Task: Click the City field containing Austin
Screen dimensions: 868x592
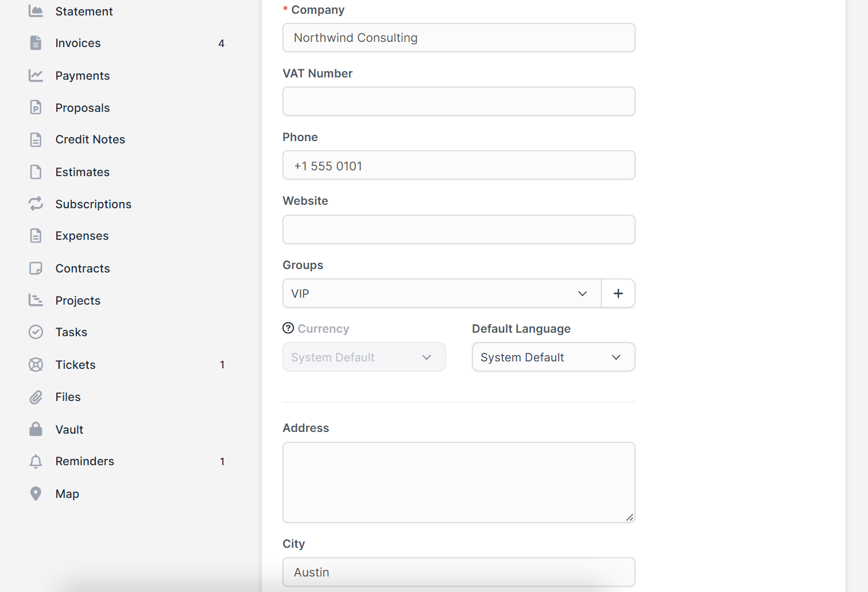Action: pyautogui.click(x=459, y=572)
